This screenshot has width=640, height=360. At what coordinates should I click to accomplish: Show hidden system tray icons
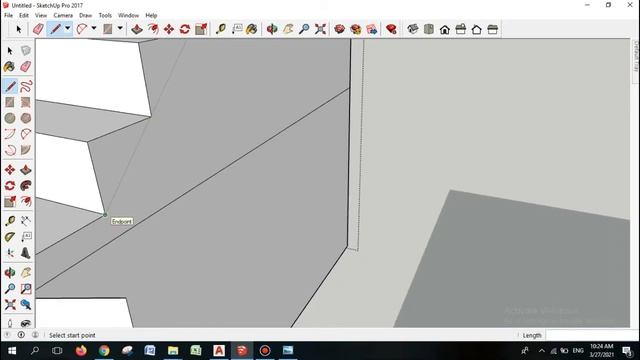[542, 351]
